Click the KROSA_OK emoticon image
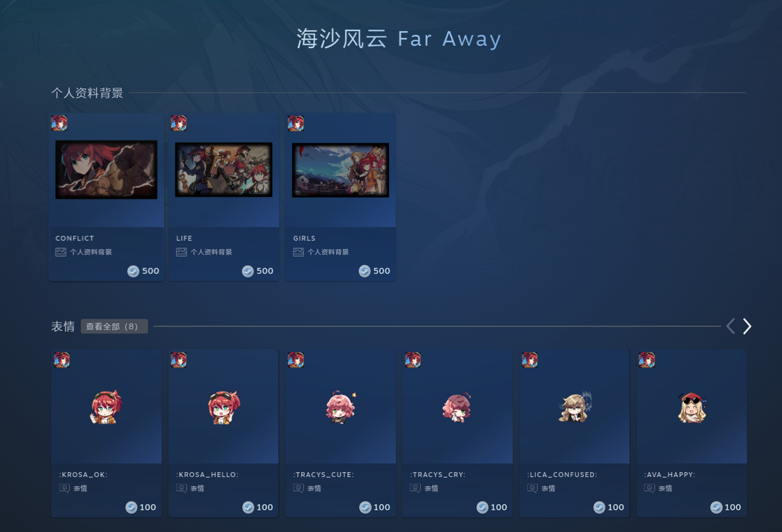Screen dimensions: 782x532 [106, 407]
